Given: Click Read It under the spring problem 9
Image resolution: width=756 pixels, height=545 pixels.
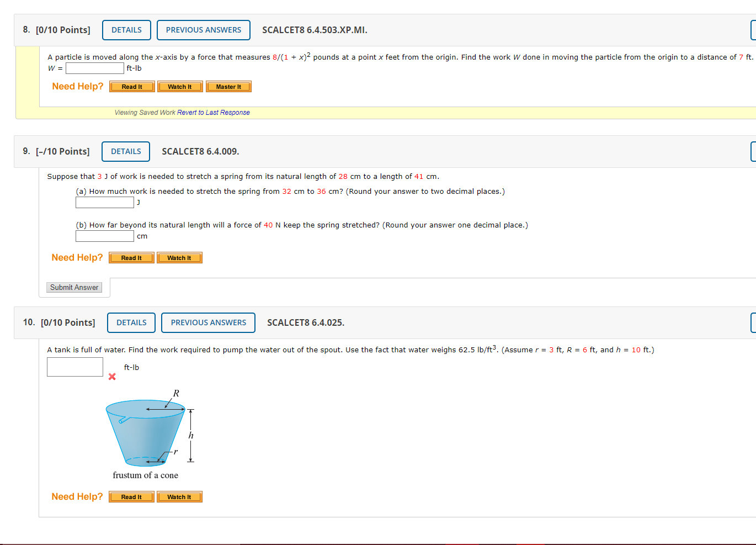Looking at the screenshot, I should click(131, 257).
